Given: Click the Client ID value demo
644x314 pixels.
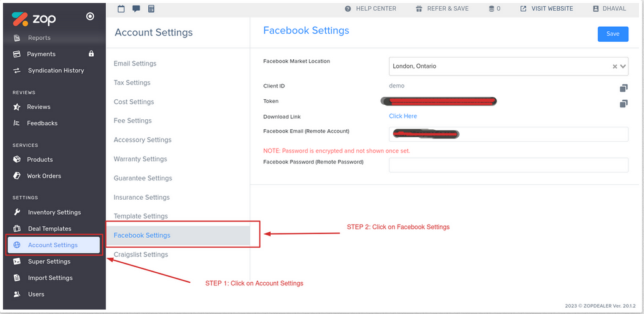Looking at the screenshot, I should [397, 86].
